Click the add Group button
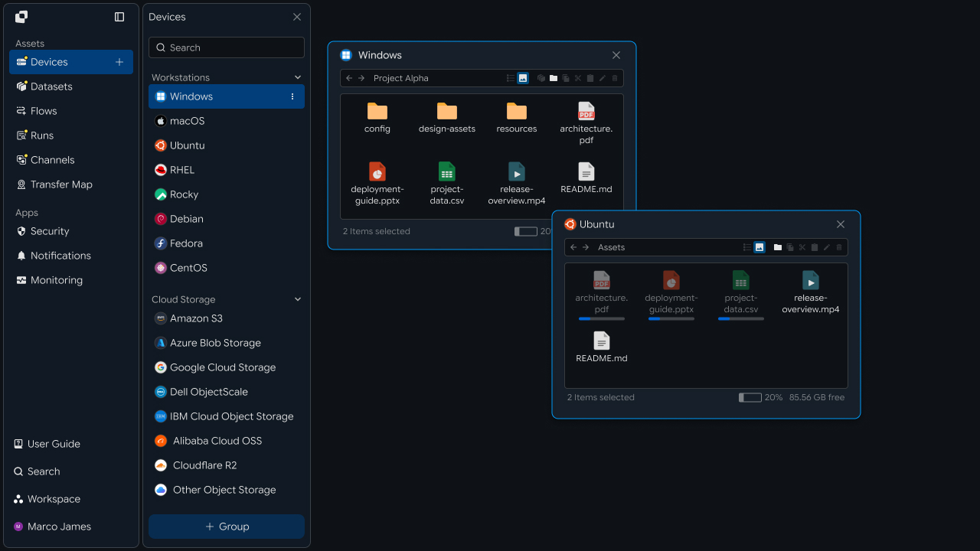The image size is (980, 551). tap(227, 527)
